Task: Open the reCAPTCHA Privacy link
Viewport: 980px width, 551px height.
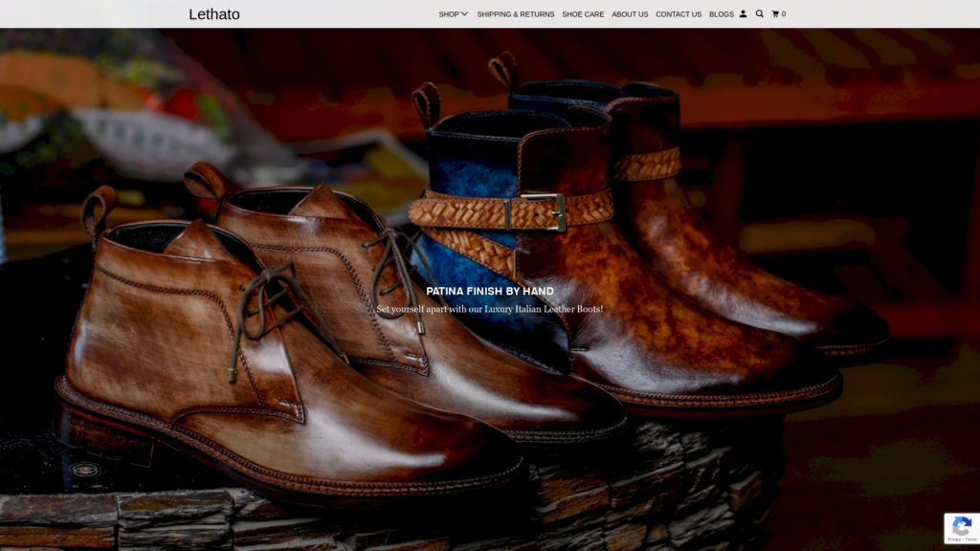Action: coord(954,540)
